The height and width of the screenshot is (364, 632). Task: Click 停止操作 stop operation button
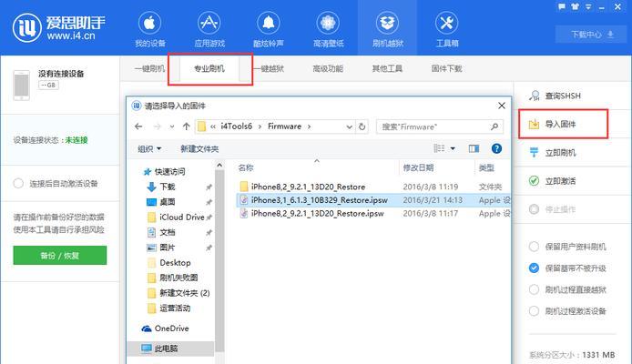point(552,209)
